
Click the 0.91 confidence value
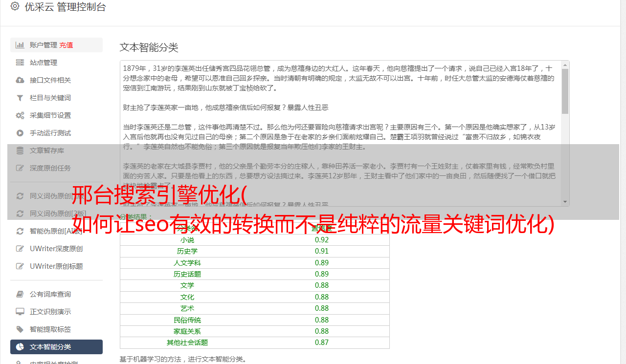[322, 251]
